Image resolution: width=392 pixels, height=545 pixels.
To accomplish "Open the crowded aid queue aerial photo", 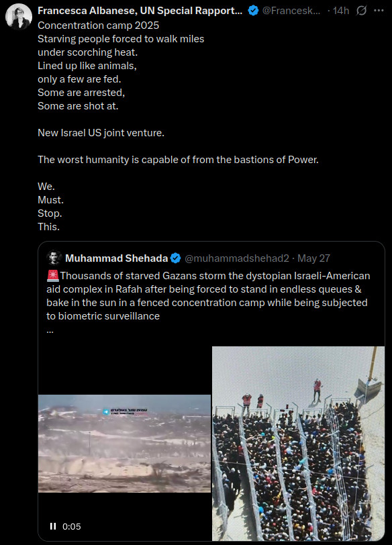I will (x=298, y=444).
